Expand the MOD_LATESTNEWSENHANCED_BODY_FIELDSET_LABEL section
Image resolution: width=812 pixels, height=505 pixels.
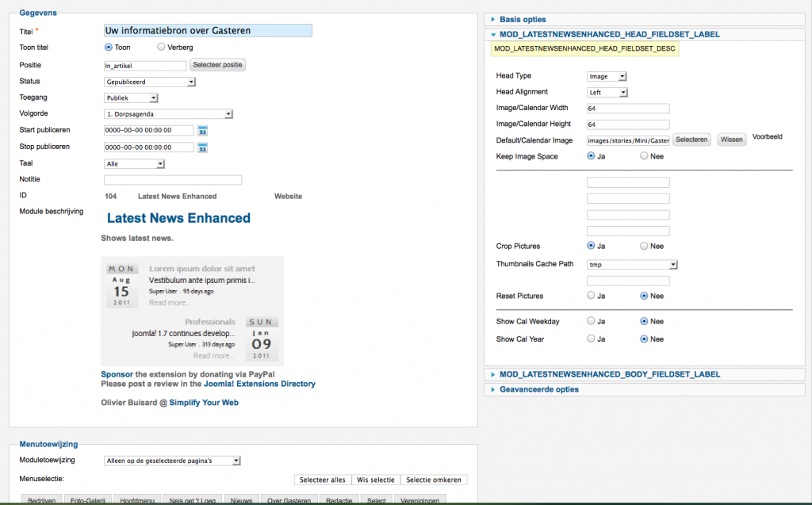coord(609,374)
